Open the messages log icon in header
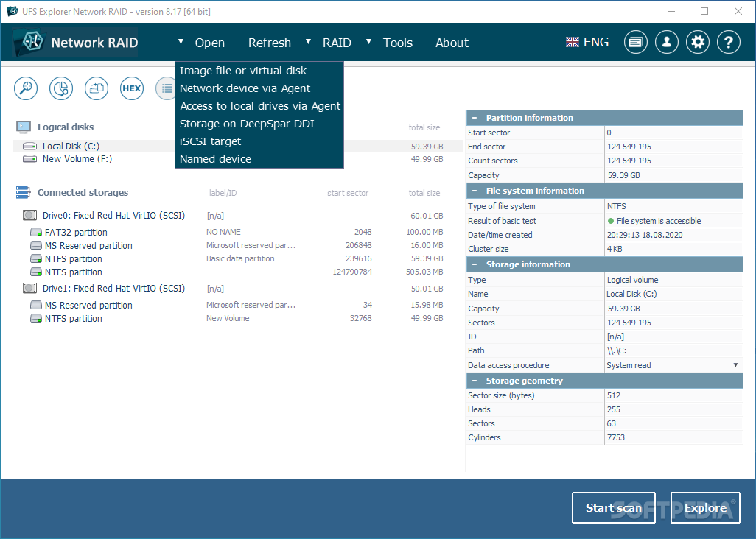Viewport: 756px width, 539px height. click(635, 43)
